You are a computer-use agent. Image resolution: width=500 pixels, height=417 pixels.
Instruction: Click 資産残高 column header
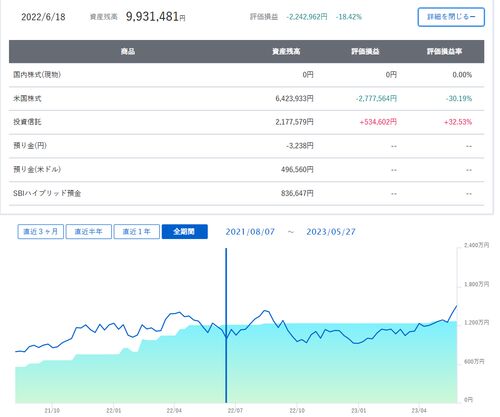[286, 51]
